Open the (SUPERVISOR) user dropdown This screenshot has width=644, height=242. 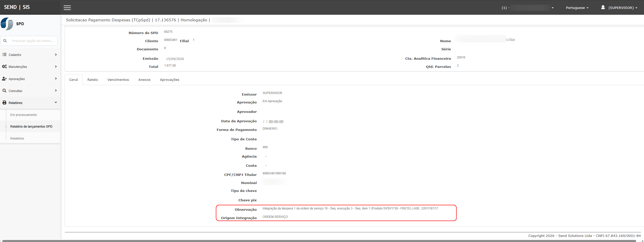(623, 8)
